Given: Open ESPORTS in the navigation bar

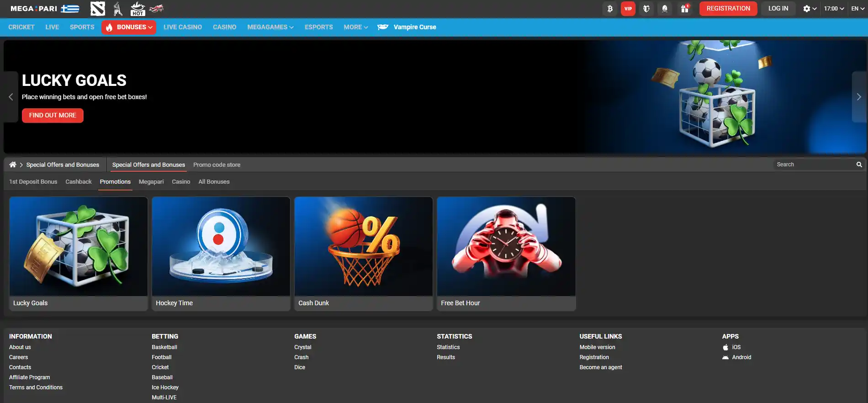Looking at the screenshot, I should 319,27.
